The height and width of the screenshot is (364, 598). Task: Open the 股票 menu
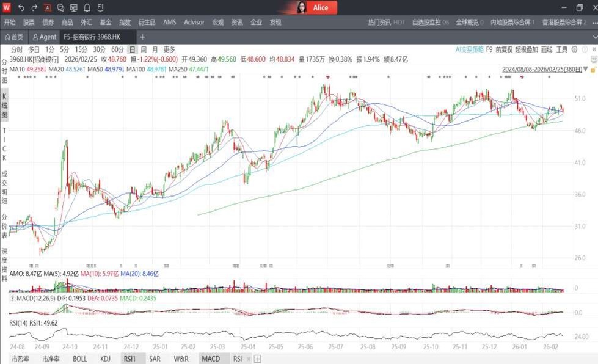pos(29,22)
